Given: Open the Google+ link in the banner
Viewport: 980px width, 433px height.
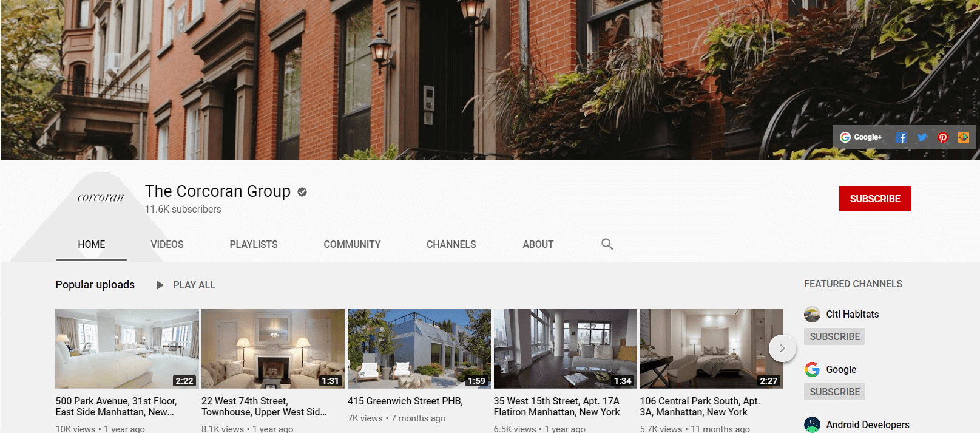Looking at the screenshot, I should (860, 137).
